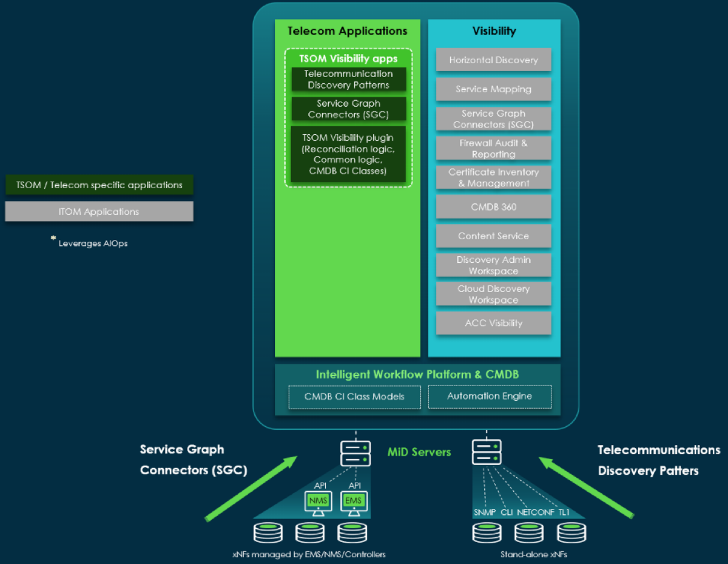Select Service Graph Connectors in TSOM Visibility apps
The height and width of the screenshot is (564, 728).
348,109
